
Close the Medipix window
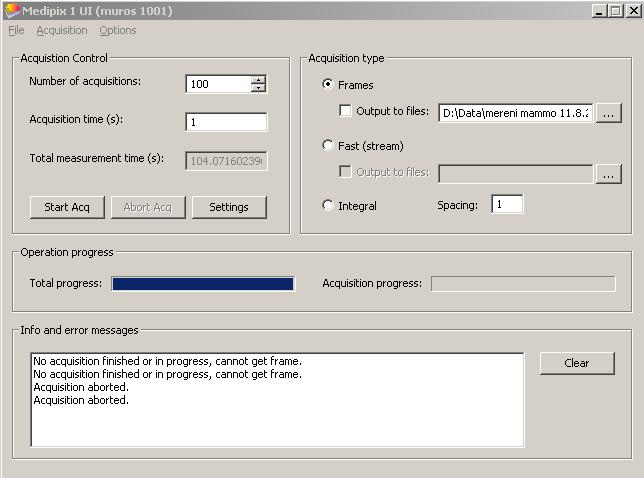634,11
